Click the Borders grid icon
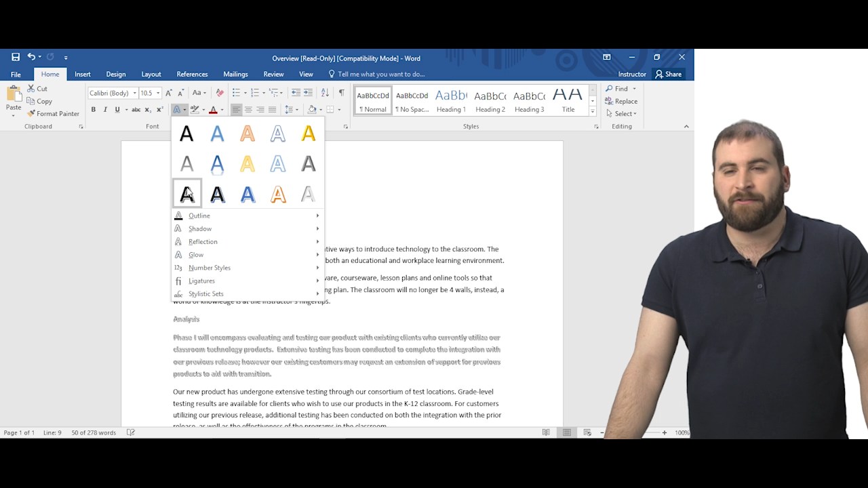The image size is (868, 488). pos(330,110)
